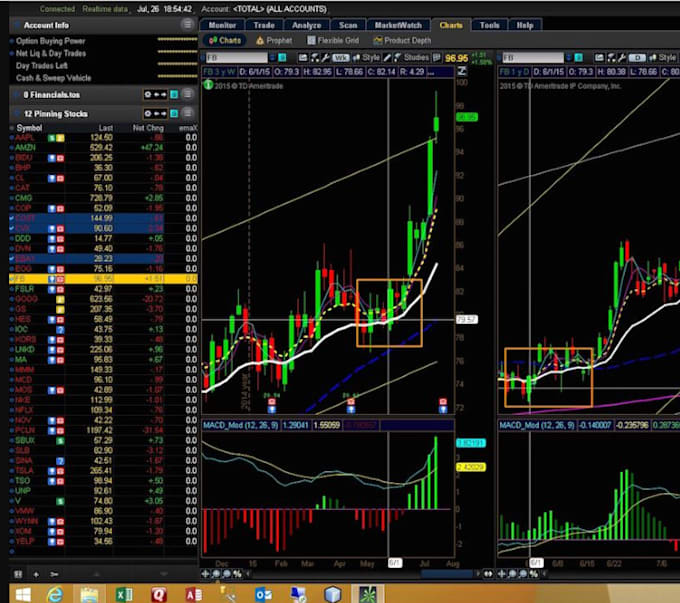This screenshot has width=680, height=603.
Task: Switch to the Tools tab
Action: [x=490, y=25]
